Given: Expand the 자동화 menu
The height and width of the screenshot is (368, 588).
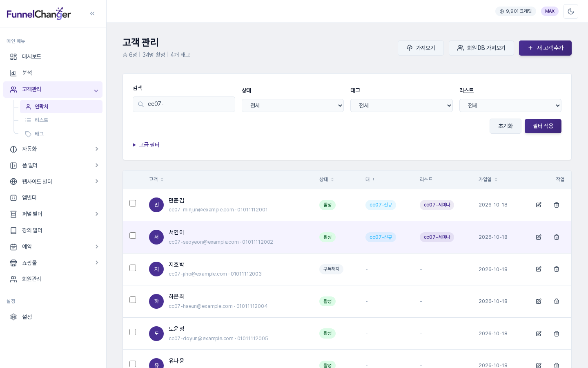Looking at the screenshot, I should click(x=53, y=149).
